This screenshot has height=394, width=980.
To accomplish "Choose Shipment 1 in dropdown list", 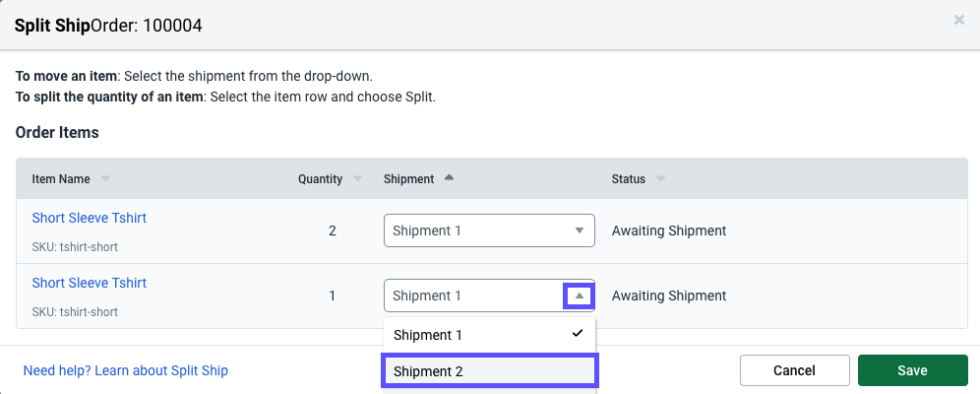I will (489, 335).
